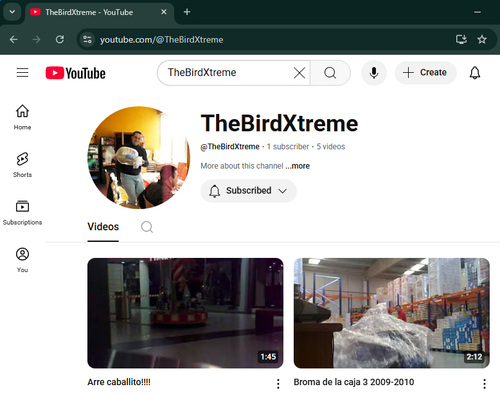Start voice search with microphone
The height and width of the screenshot is (395, 500).
[x=374, y=73]
